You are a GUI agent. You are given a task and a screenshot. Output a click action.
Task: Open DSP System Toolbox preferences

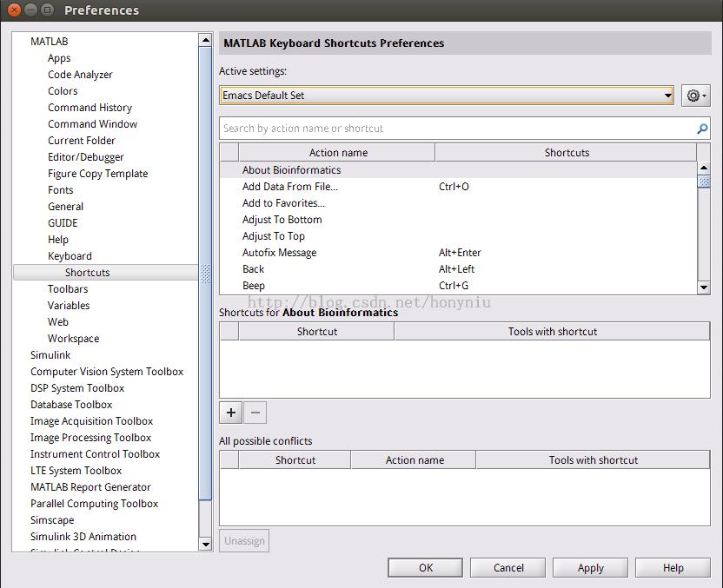[77, 388]
